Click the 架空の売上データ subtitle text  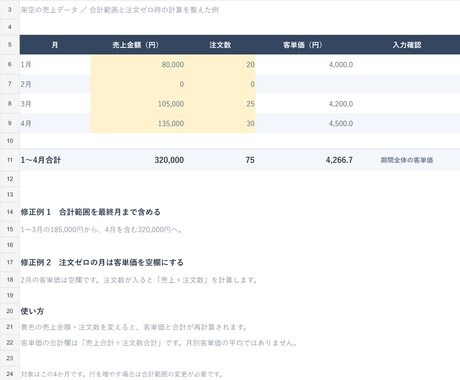click(120, 10)
